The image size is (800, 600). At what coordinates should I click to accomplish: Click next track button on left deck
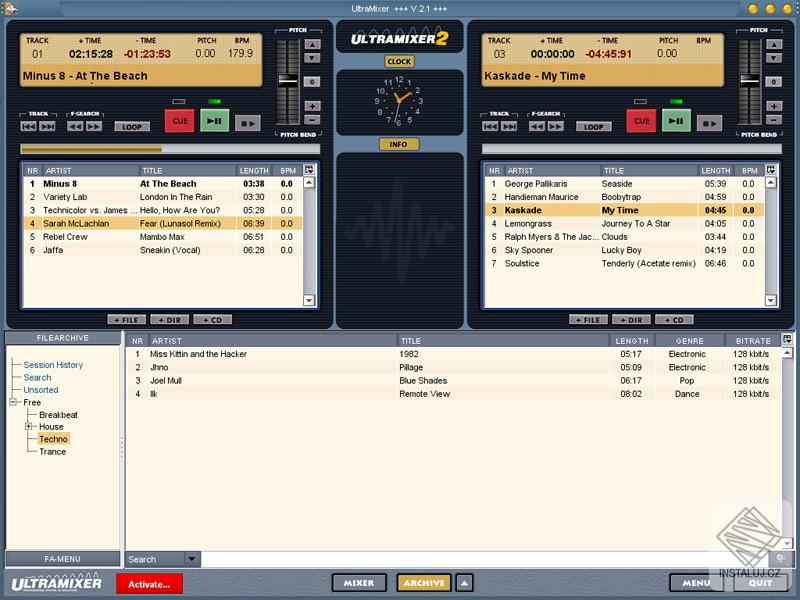pos(47,126)
